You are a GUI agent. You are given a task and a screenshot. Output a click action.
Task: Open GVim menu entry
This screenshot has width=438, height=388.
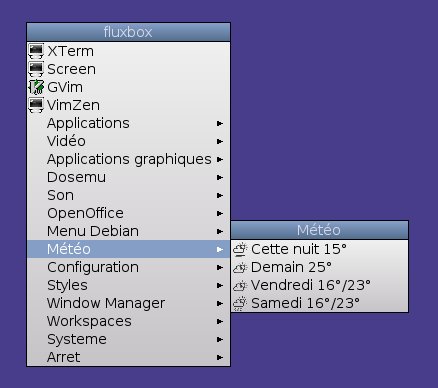tap(128, 87)
